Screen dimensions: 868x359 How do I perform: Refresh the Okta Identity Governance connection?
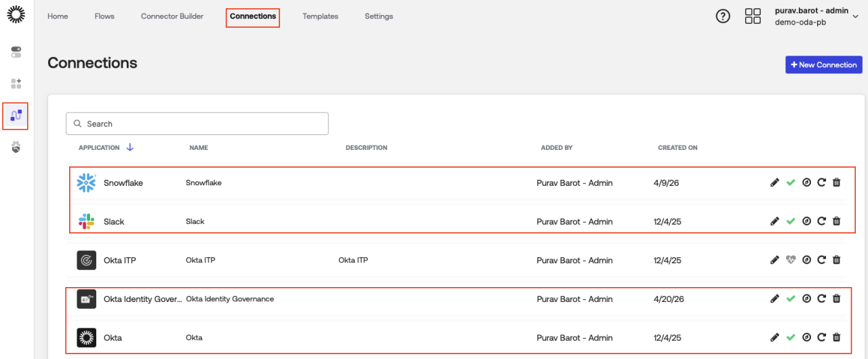821,299
